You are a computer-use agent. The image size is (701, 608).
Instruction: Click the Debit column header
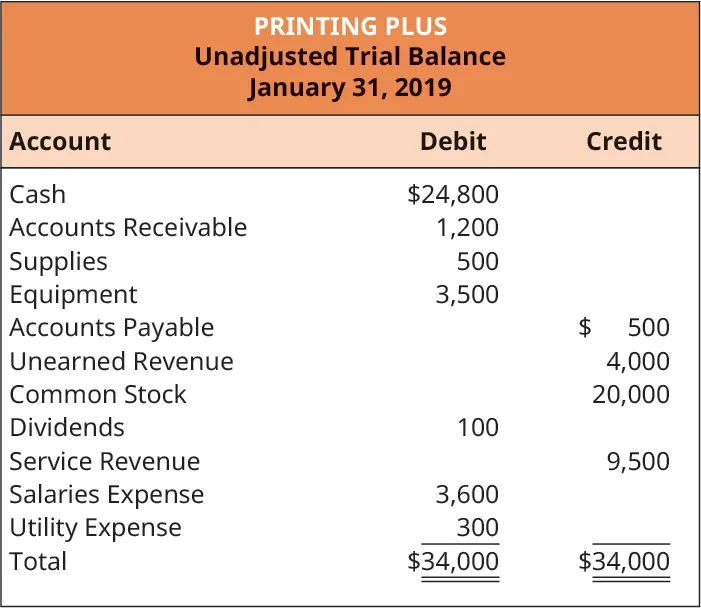coord(453,141)
